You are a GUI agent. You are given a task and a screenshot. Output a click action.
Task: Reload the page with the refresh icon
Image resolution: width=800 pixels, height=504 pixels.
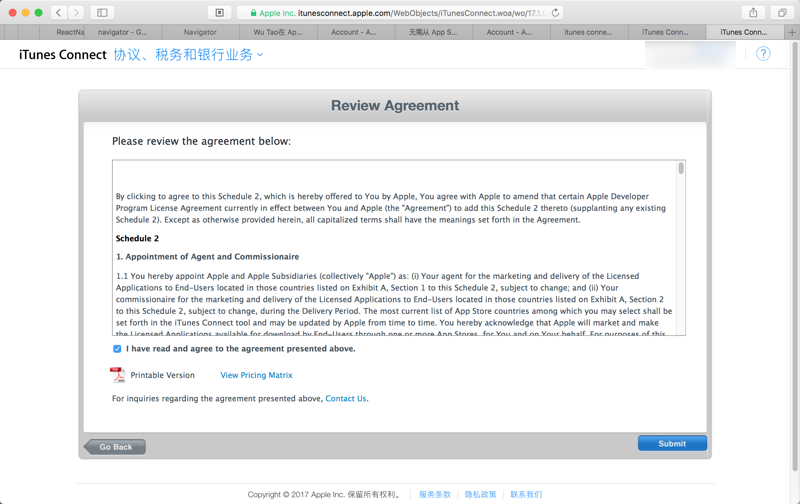click(555, 13)
